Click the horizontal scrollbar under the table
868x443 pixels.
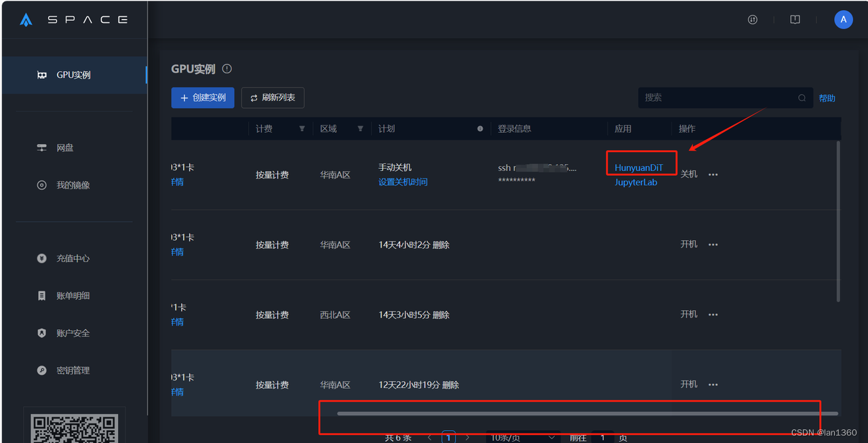coord(587,413)
